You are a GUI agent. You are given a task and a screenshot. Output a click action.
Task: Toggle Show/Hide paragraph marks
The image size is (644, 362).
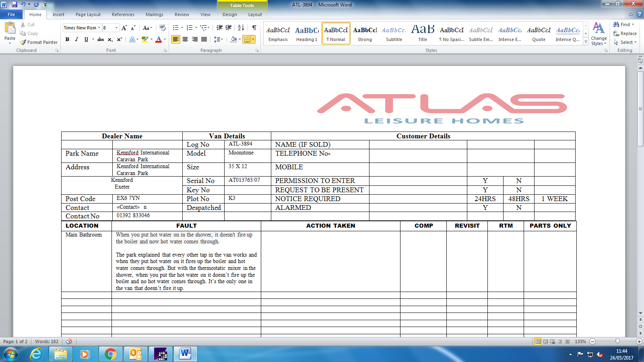[x=254, y=28]
